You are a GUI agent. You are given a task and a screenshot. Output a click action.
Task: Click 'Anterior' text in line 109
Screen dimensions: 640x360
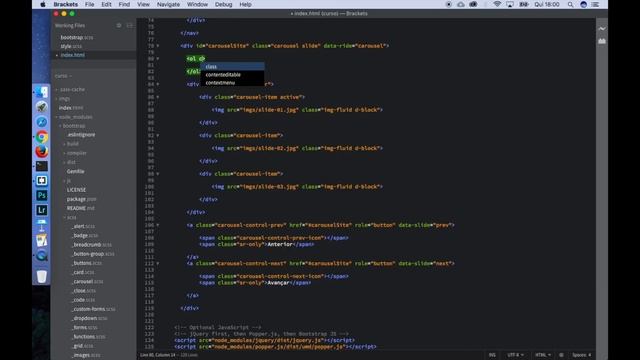pyautogui.click(x=280, y=244)
